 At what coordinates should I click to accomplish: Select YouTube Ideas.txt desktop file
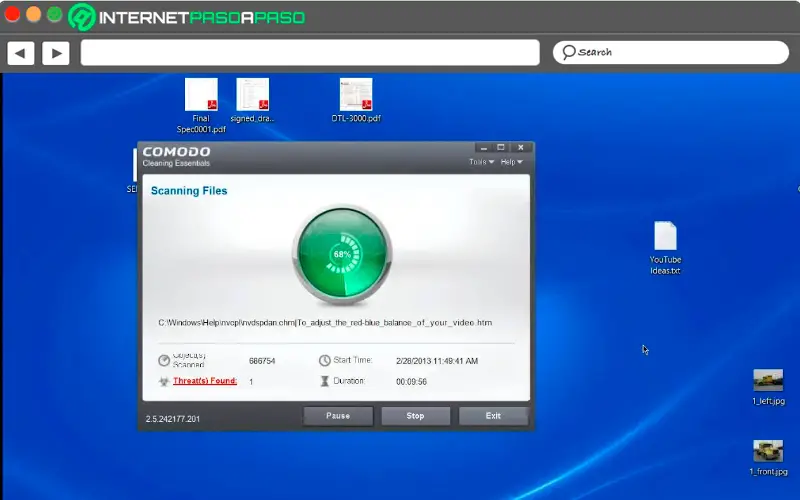[665, 248]
